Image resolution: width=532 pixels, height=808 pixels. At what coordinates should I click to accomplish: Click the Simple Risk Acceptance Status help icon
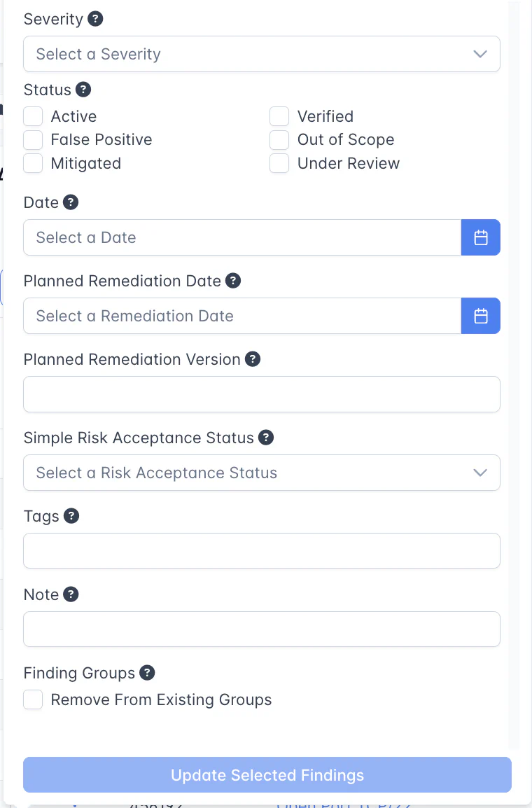[x=266, y=438]
